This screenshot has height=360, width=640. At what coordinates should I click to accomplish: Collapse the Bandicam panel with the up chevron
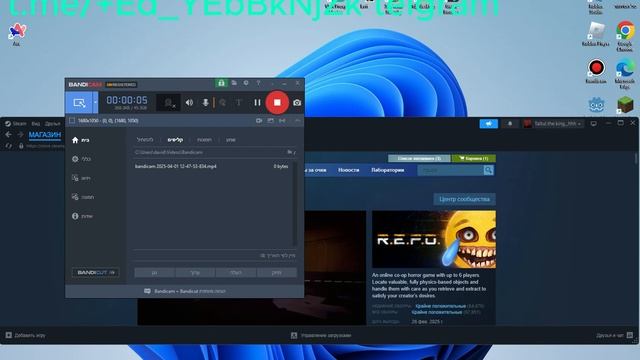297,121
